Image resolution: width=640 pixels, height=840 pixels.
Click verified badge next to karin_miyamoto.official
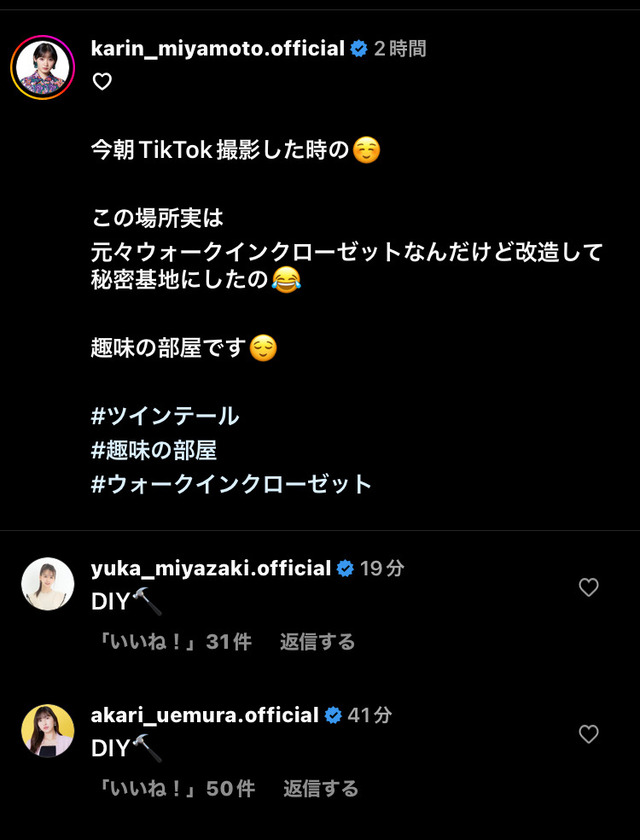tap(359, 49)
